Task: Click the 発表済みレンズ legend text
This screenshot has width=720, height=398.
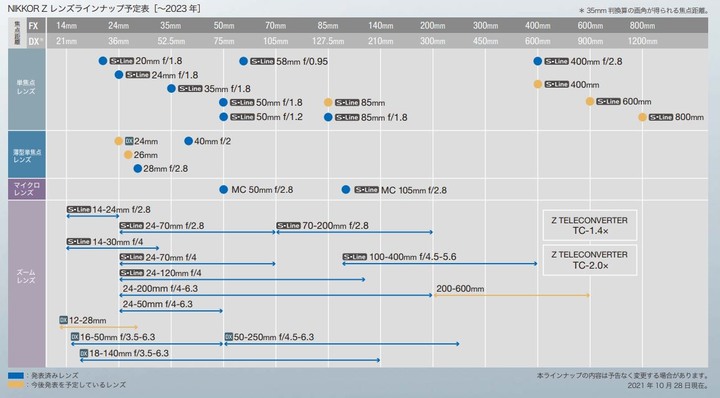Action: click(x=55, y=376)
